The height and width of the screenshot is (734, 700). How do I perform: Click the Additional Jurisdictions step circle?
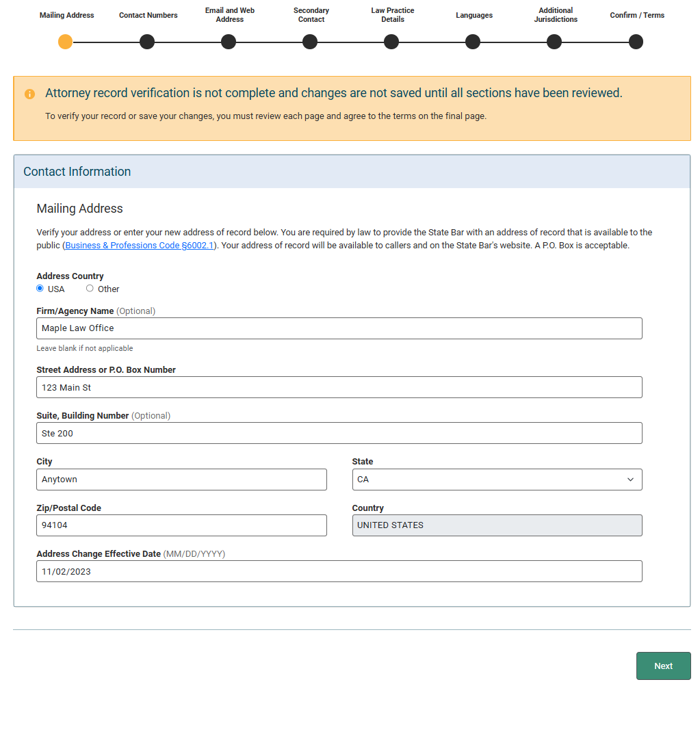pyautogui.click(x=554, y=42)
